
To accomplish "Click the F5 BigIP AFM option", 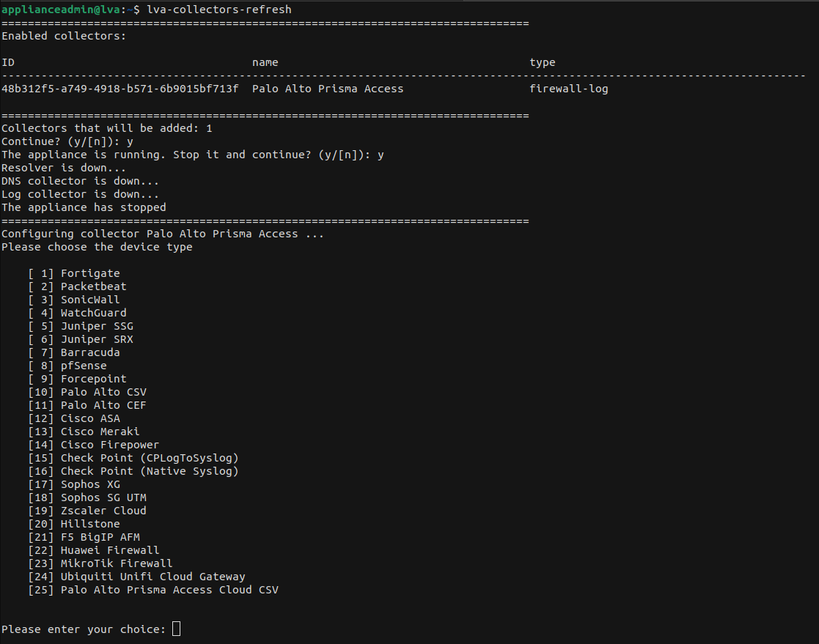I will tap(100, 537).
